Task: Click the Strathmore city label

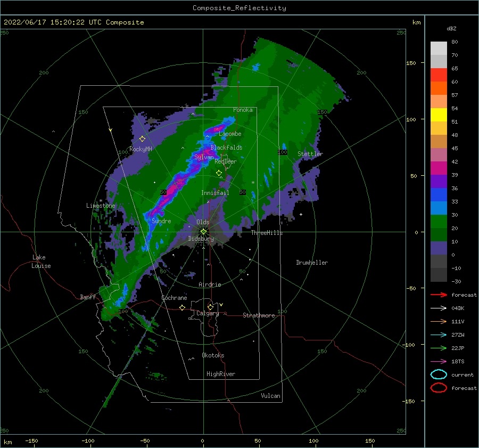Action: click(259, 315)
